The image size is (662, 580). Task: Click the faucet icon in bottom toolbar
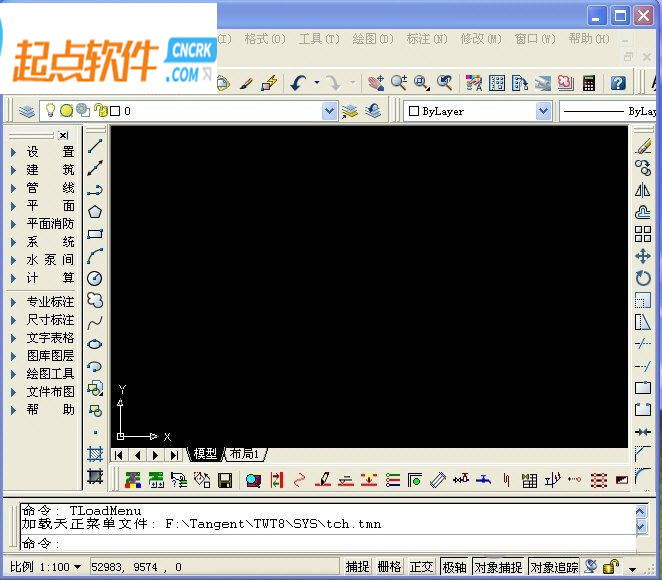(x=483, y=480)
